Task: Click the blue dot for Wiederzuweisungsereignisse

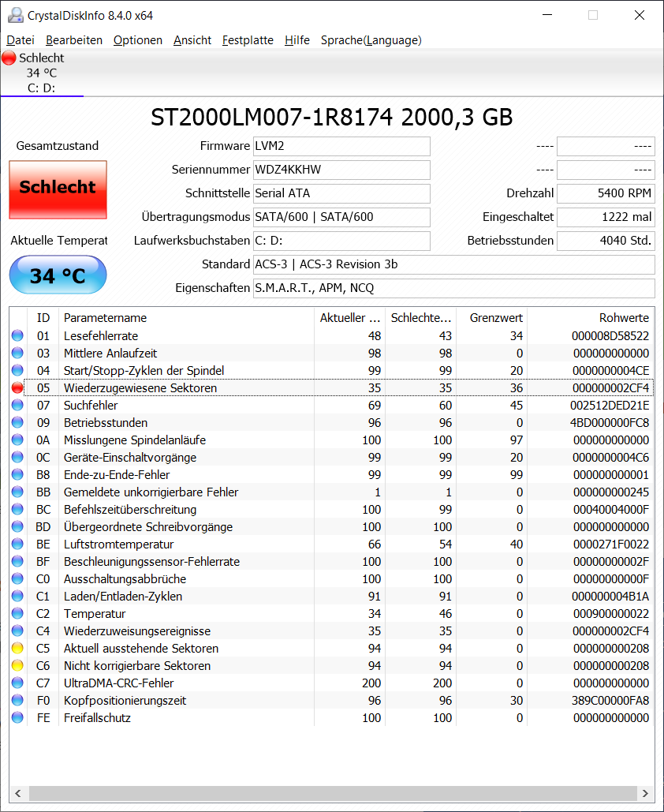Action: coord(17,631)
